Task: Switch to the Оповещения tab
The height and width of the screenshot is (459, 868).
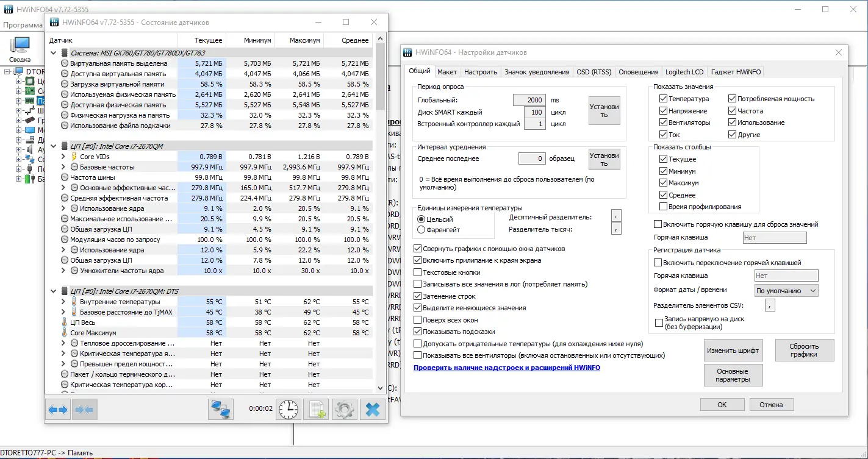Action: click(638, 72)
